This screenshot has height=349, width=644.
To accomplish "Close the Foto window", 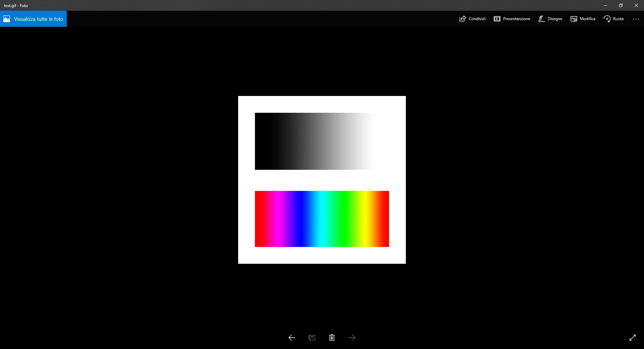I will click(x=636, y=5).
